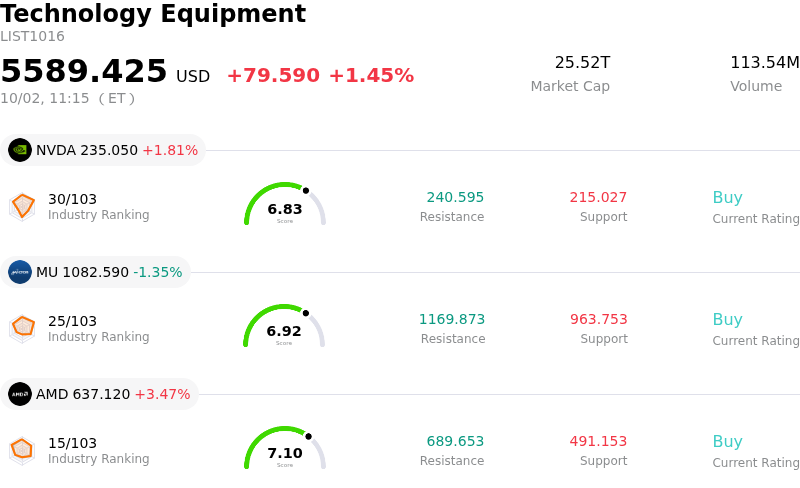This screenshot has width=800, height=488.
Task: Click the 25.52T Market Cap figure
Action: (582, 63)
